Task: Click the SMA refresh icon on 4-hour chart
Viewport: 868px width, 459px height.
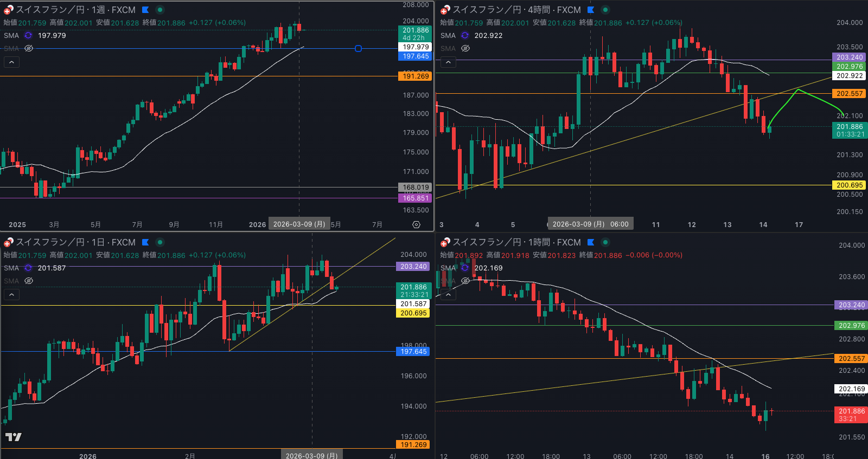Action: pos(465,35)
